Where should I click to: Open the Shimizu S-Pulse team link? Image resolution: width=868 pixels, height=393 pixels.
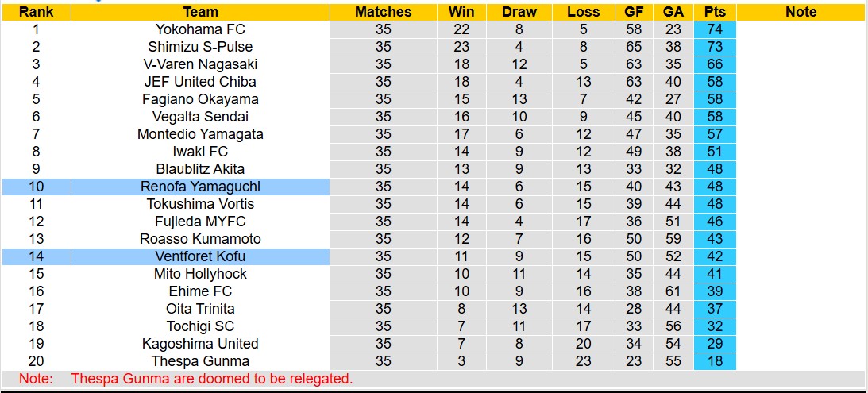point(200,47)
